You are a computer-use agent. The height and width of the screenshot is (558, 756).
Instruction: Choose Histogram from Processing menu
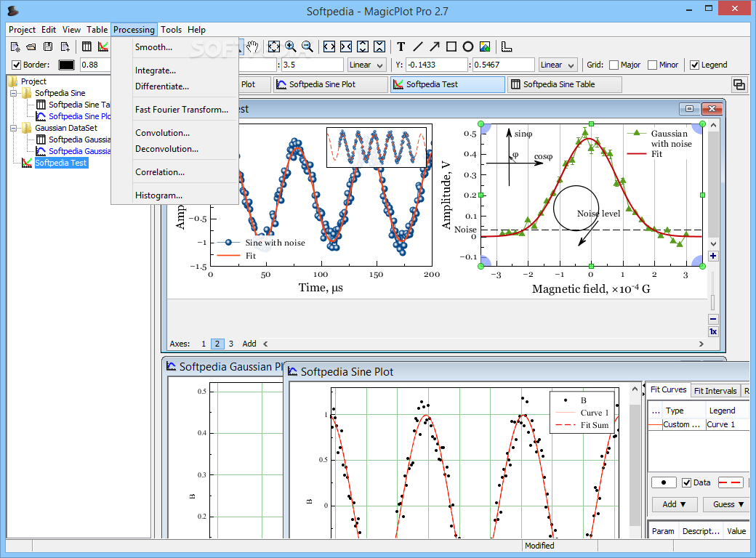[x=158, y=195]
